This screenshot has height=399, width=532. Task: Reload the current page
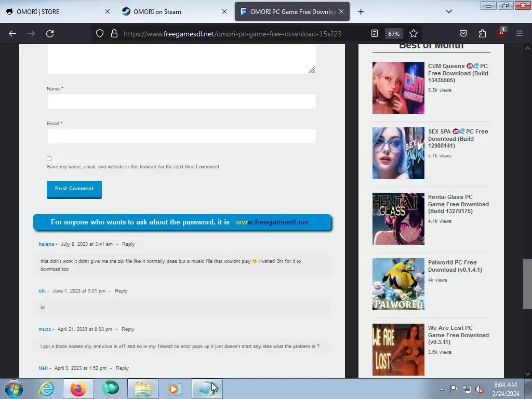(50, 34)
